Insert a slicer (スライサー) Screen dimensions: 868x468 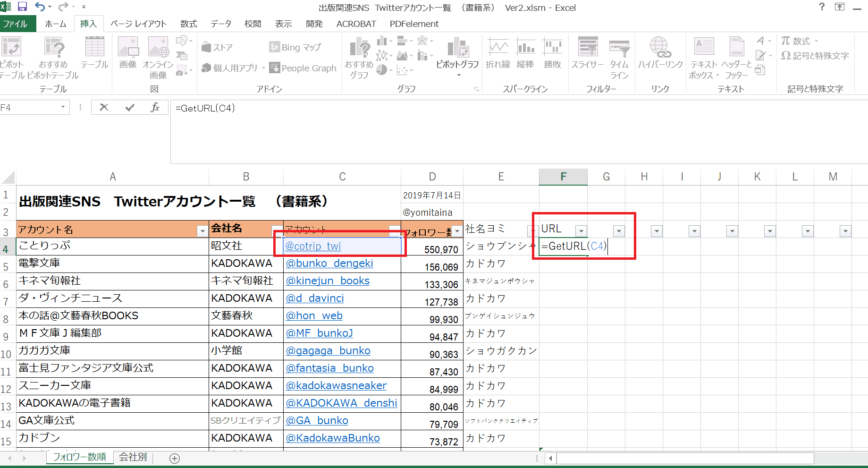click(588, 53)
